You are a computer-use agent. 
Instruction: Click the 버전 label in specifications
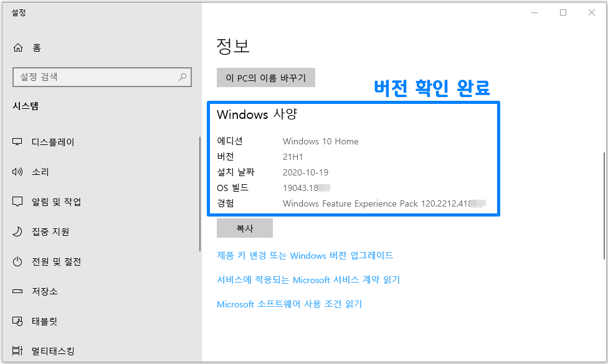226,156
